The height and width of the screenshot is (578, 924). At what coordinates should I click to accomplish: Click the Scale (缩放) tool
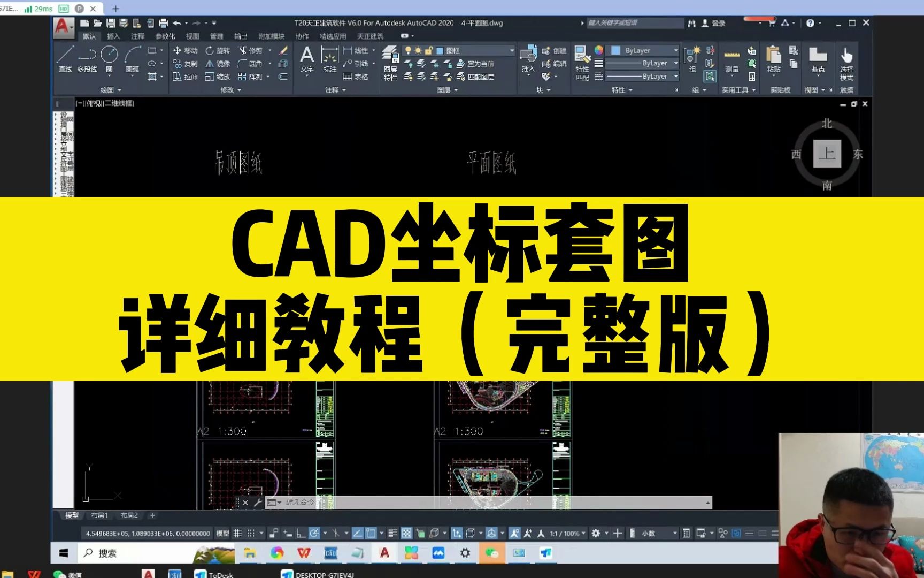coord(218,77)
